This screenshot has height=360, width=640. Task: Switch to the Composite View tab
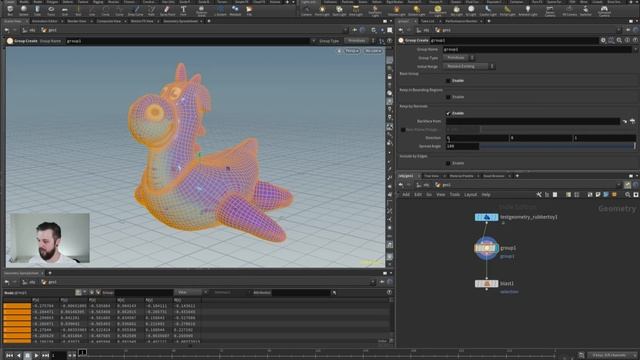coord(109,21)
